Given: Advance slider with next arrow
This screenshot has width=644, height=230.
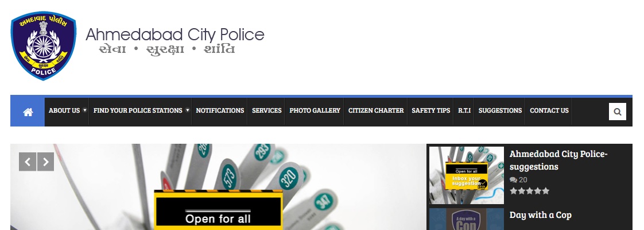Looking at the screenshot, I should pos(45,162).
